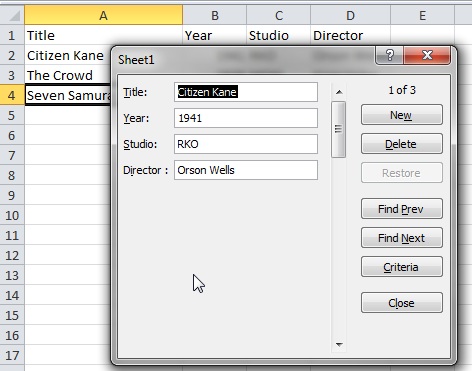Screen dimensions: 472x371
Task: Click the scroll down arrow in form
Action: tap(339, 344)
